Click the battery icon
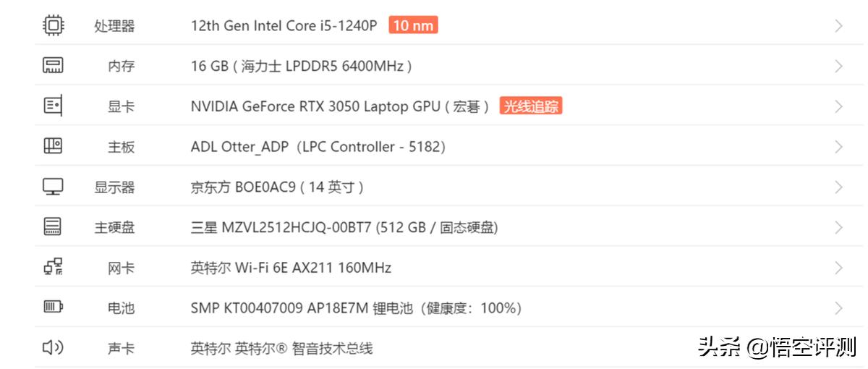868x369 pixels. click(x=53, y=307)
